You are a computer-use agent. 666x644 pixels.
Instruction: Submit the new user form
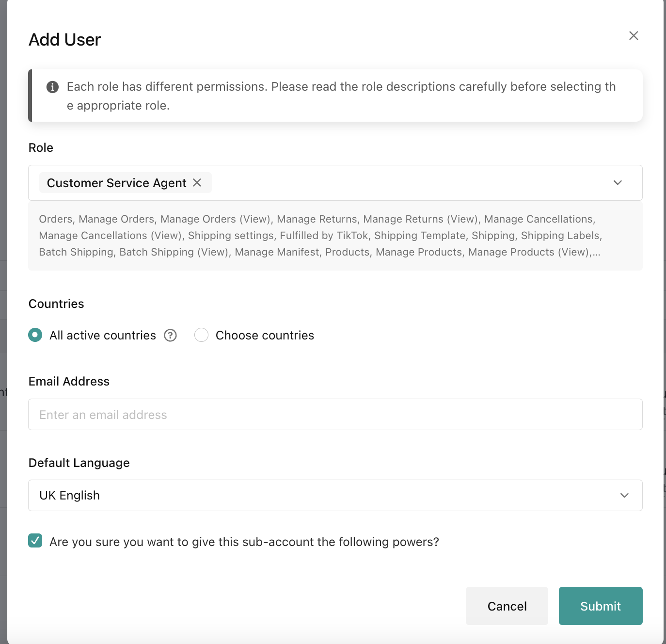[600, 606]
